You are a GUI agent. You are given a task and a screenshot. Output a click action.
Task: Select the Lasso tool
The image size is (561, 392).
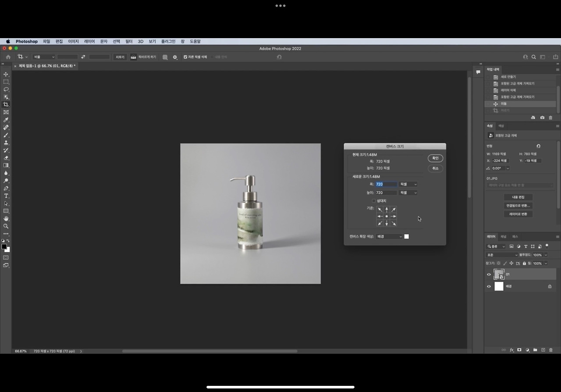[x=6, y=89]
